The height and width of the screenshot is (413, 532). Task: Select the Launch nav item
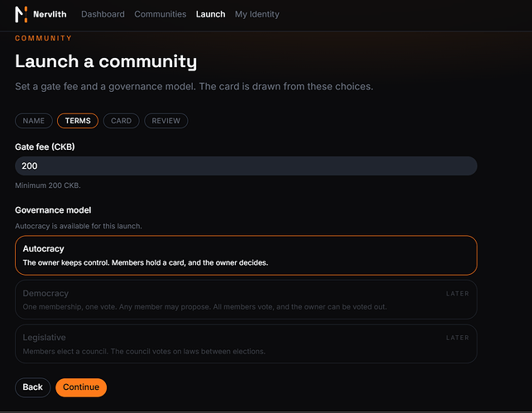[210, 14]
